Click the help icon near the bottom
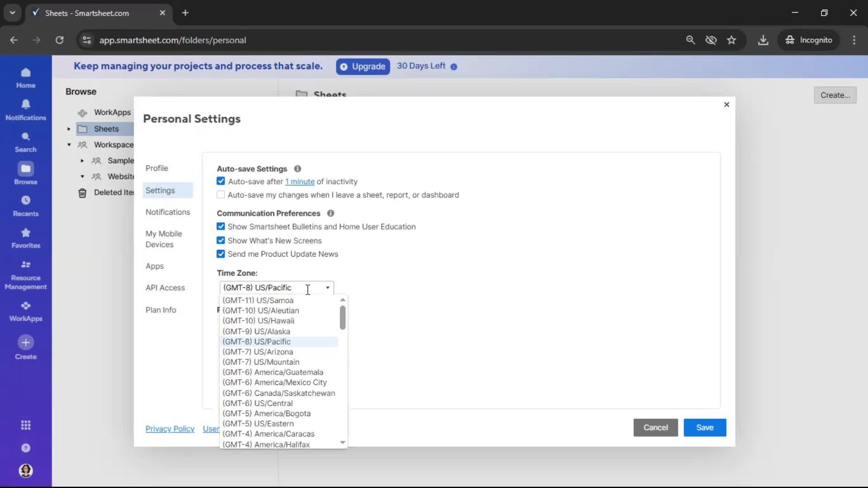868x488 pixels. pos(26,448)
